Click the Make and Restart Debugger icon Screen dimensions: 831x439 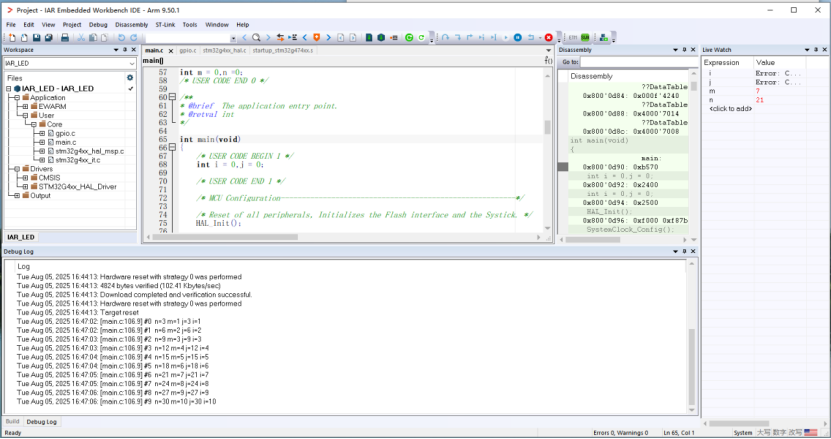(409, 38)
